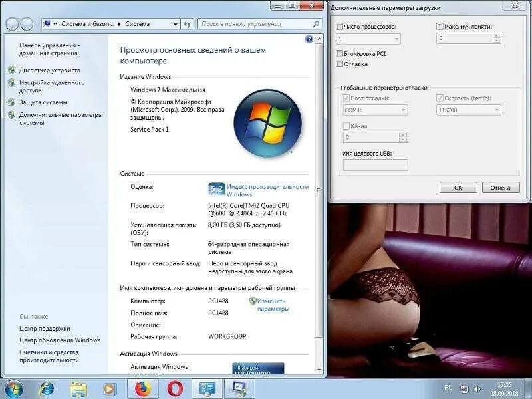Expand the address bar history dropdown arrow
532x399 pixels.
click(175, 24)
